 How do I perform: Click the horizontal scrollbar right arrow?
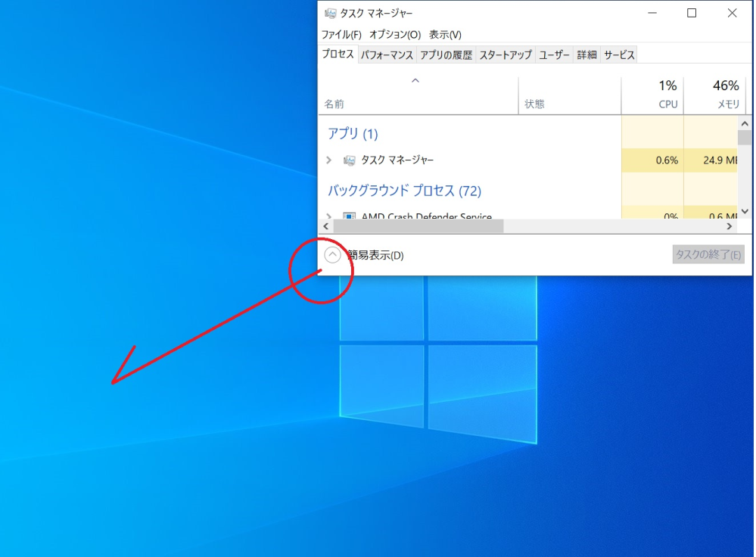point(730,226)
